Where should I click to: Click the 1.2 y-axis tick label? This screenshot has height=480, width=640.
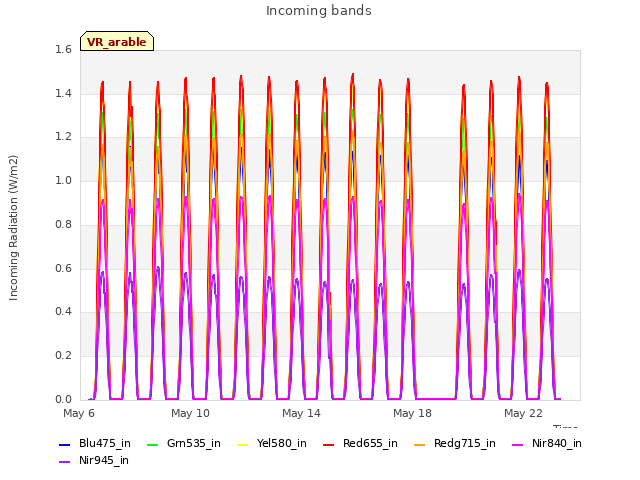63,137
